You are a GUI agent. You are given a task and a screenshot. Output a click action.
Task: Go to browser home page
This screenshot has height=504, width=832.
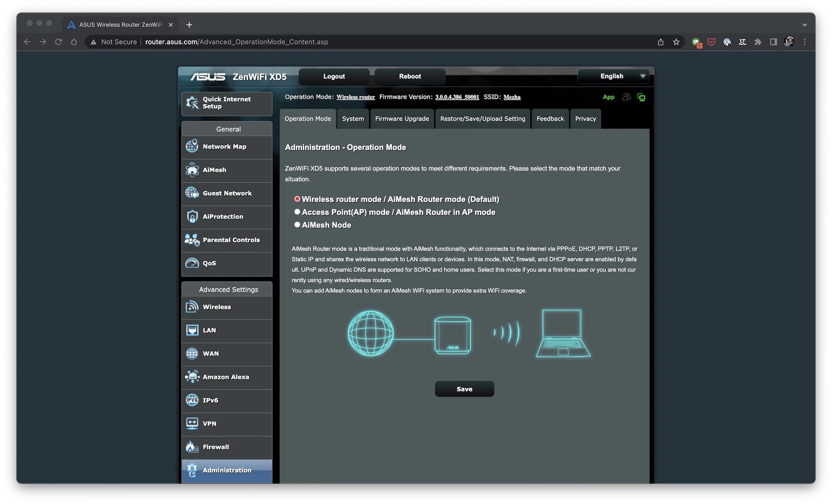pos(74,42)
